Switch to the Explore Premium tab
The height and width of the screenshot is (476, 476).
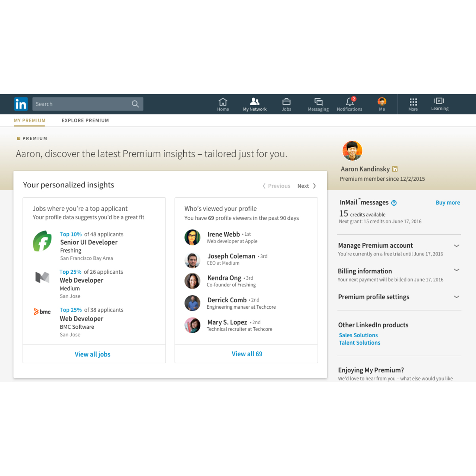[85, 120]
